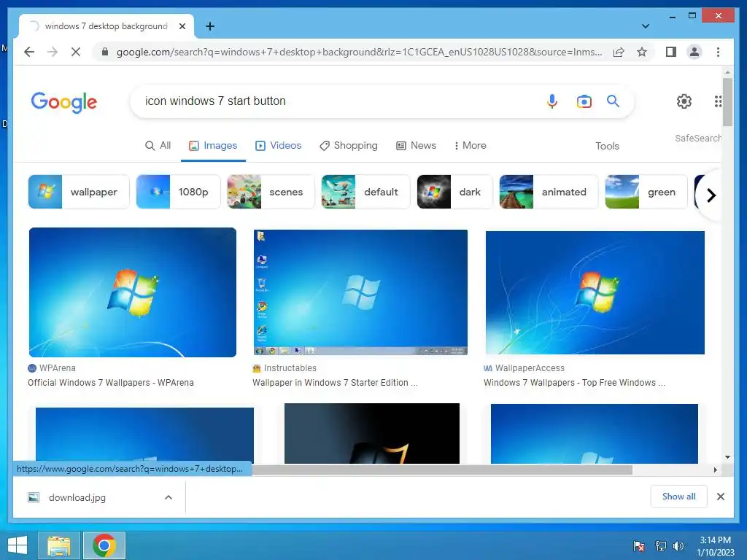View site information lock icon
Image resolution: width=747 pixels, height=560 pixels.
coord(105,52)
